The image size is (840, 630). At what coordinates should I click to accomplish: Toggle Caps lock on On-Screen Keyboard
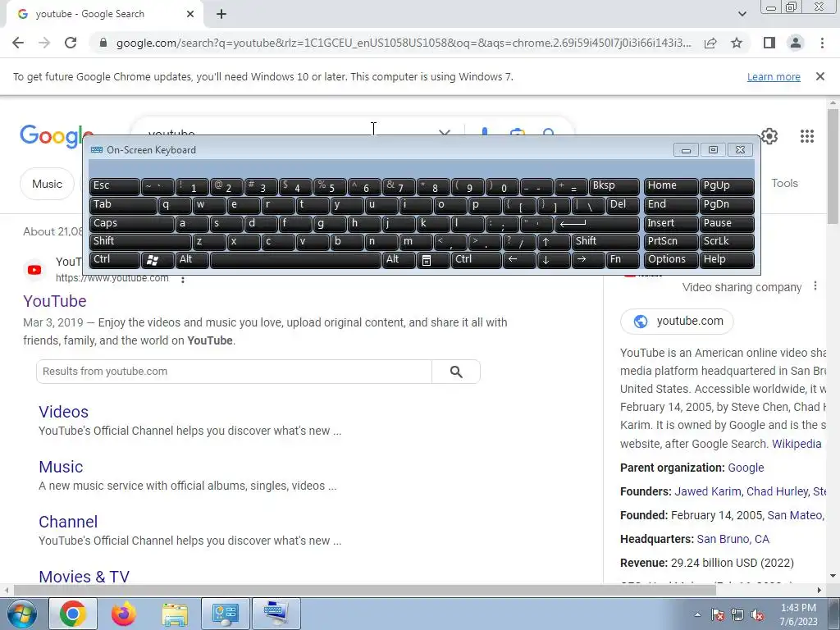[x=131, y=223]
